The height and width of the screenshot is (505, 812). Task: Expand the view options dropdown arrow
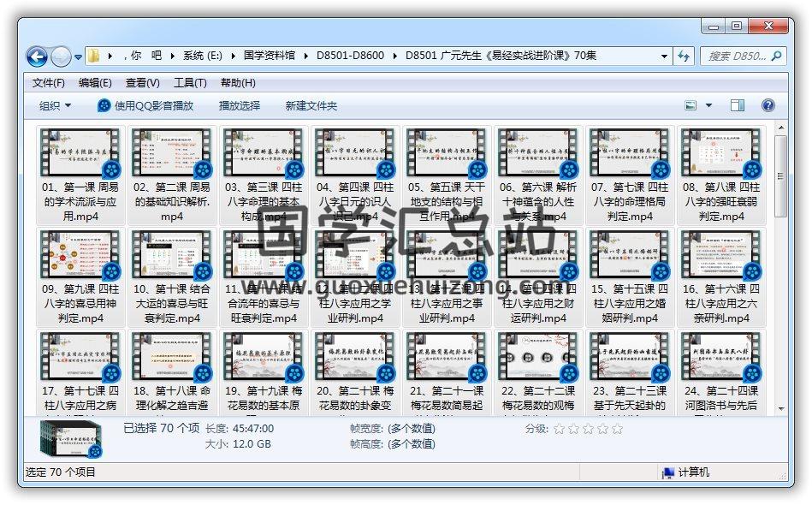[x=708, y=105]
